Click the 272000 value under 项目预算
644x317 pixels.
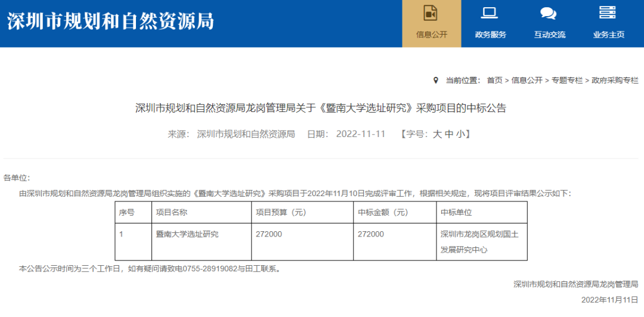coord(268,234)
